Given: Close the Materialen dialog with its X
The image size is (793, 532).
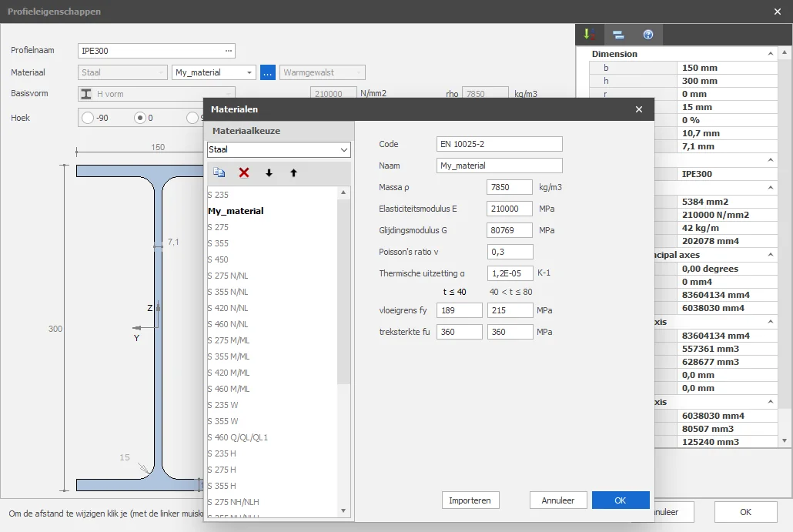Looking at the screenshot, I should [x=639, y=109].
